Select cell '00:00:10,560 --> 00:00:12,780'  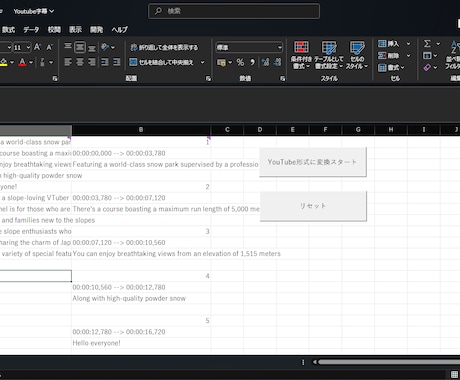click(x=141, y=287)
